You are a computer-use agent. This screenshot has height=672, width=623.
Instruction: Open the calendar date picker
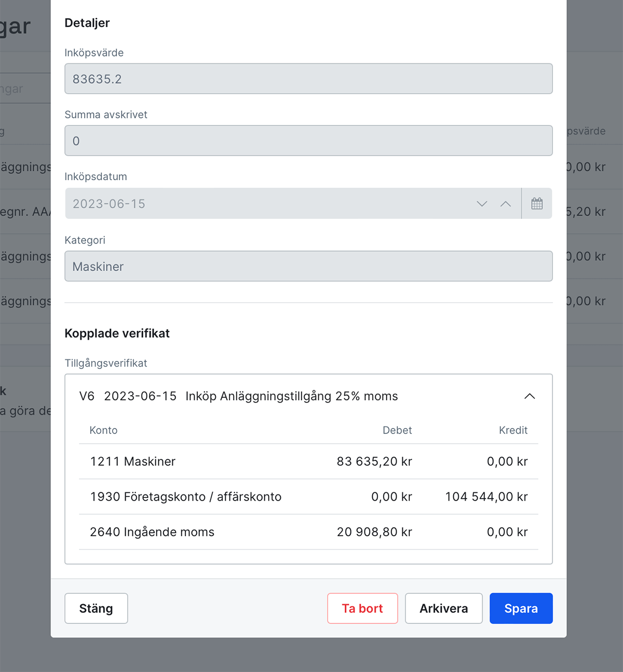(537, 203)
